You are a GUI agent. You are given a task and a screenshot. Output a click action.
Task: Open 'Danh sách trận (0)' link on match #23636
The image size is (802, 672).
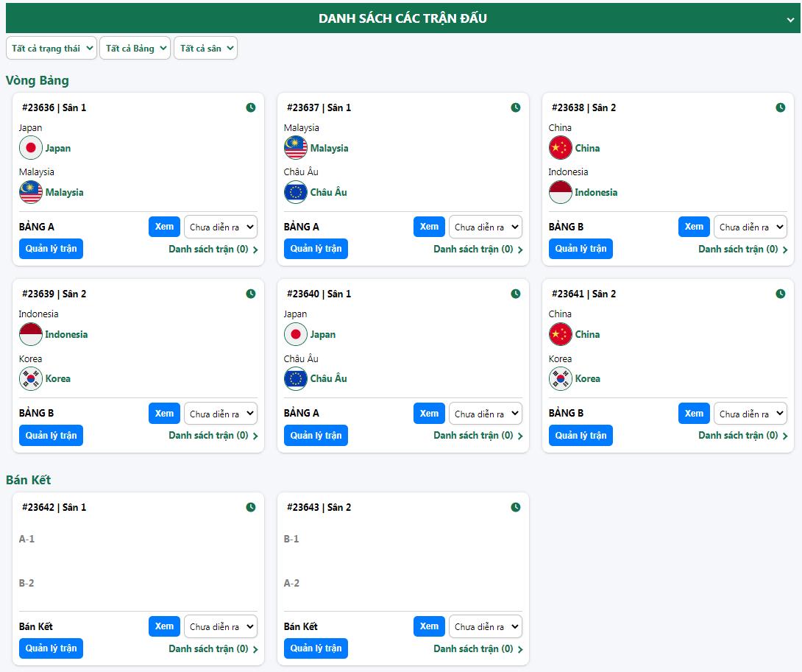pos(213,249)
